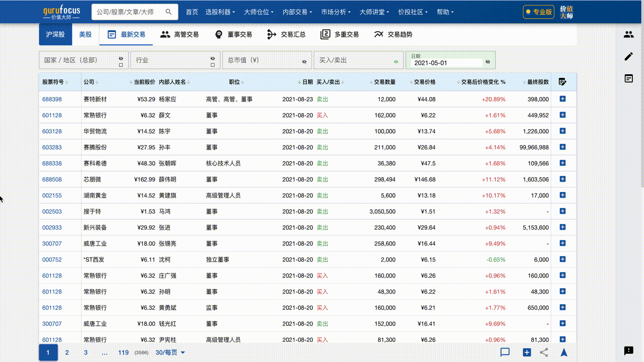Image resolution: width=644 pixels, height=362 pixels.
Task: Switch to the 美股 tab
Action: coord(86,35)
